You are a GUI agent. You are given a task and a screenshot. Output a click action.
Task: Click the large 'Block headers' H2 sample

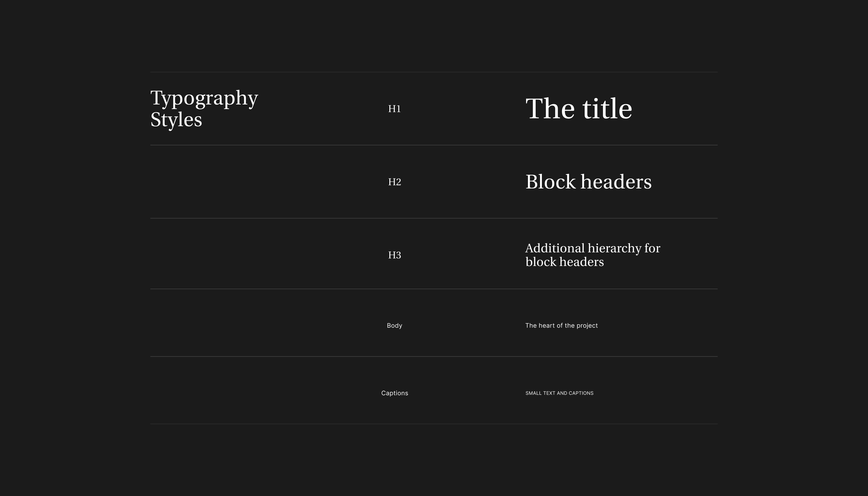588,182
